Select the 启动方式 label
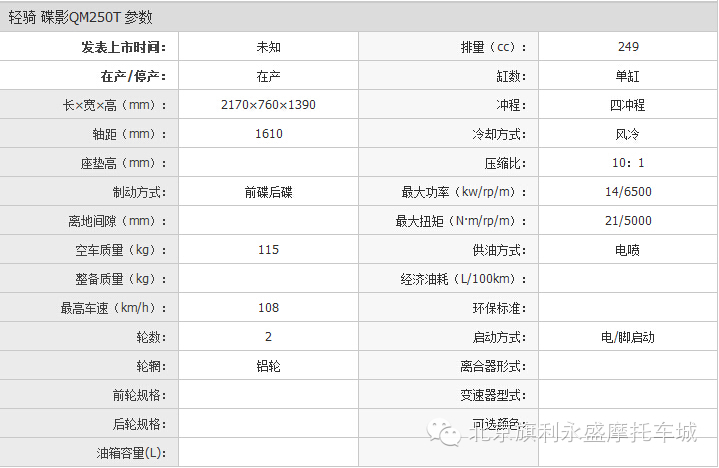719x468 pixels. [499, 337]
